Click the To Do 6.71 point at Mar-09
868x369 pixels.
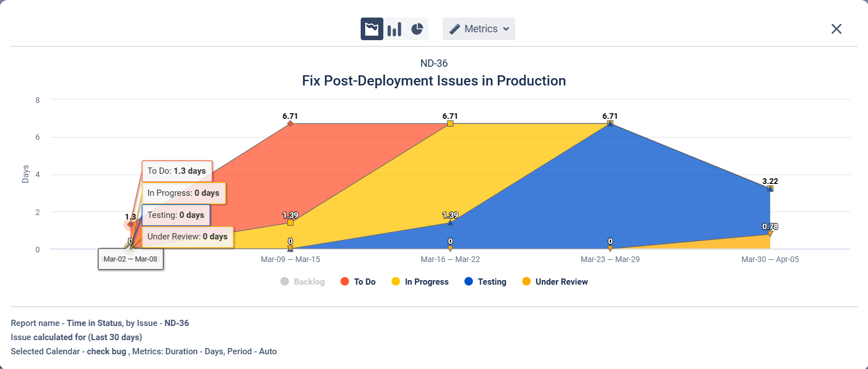click(x=290, y=123)
